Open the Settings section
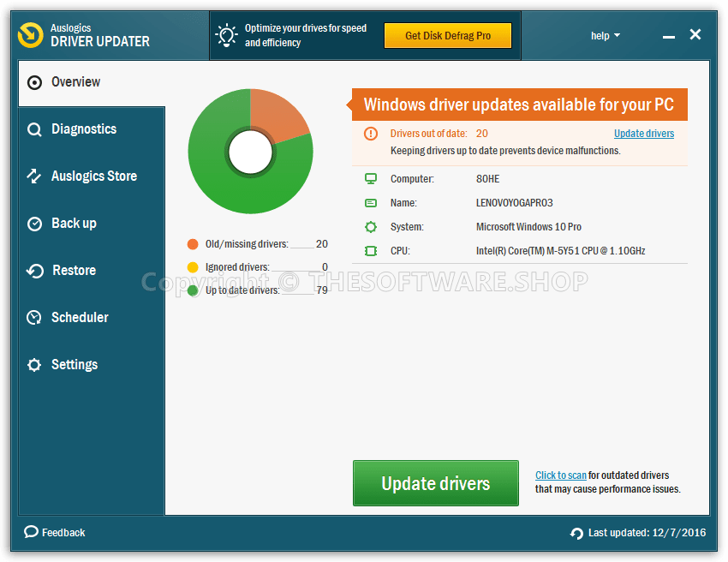Viewport: 728px width, 562px height. [92, 365]
